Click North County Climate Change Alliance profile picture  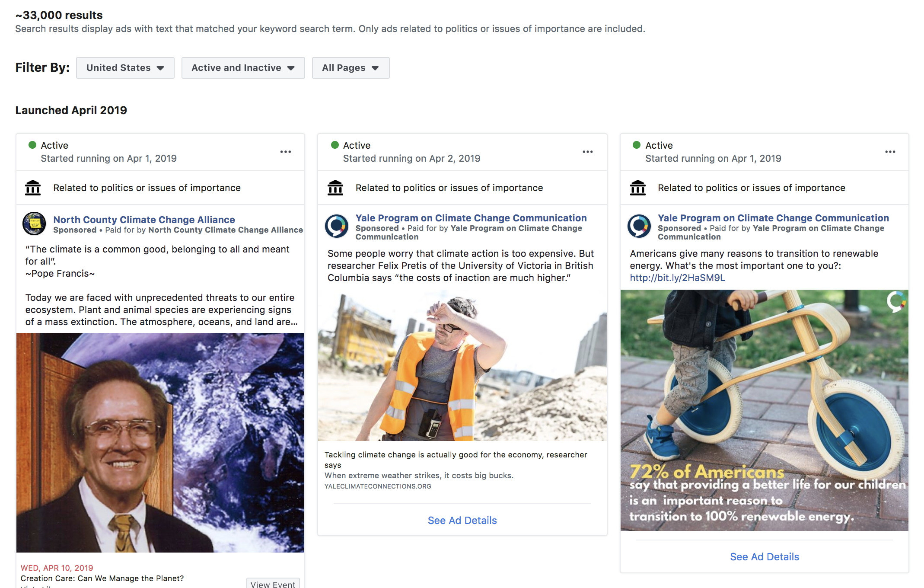34,224
